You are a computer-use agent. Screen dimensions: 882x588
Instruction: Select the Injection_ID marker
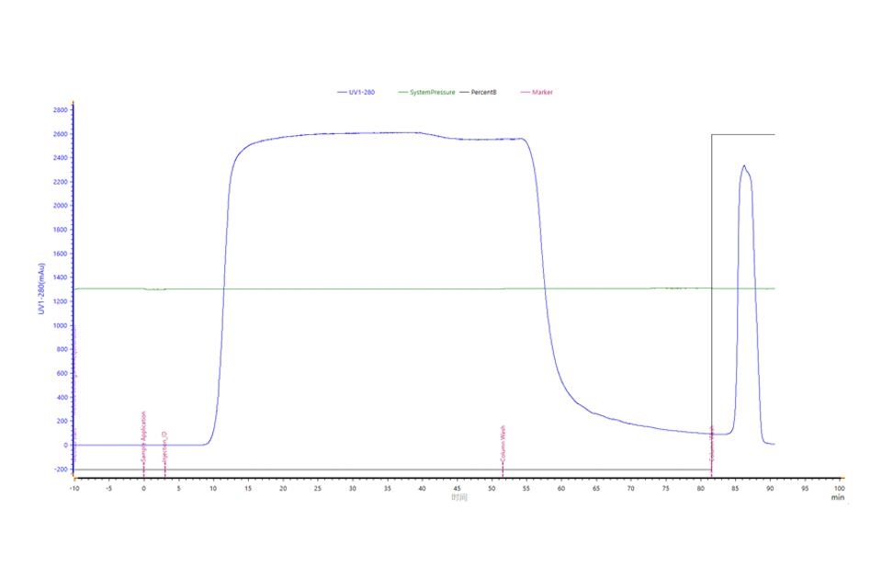pyautogui.click(x=165, y=446)
